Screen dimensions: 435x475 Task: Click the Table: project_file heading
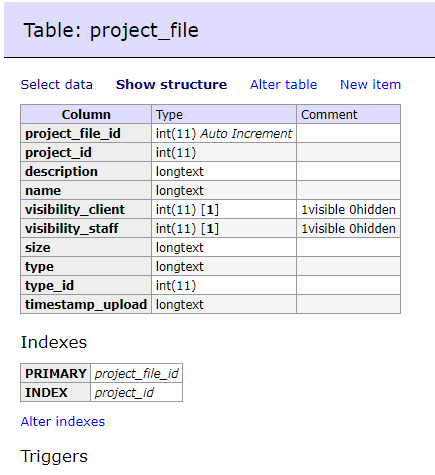pyautogui.click(x=111, y=30)
